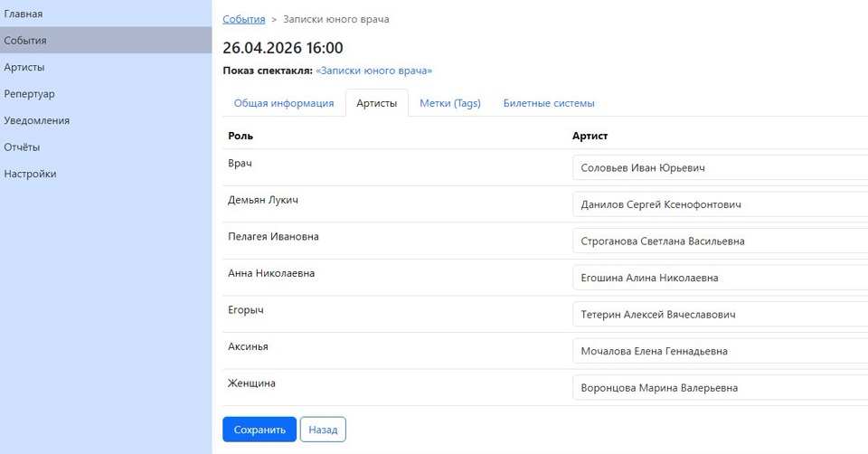Open Репертуар sidebar item
868x454 pixels.
point(29,94)
